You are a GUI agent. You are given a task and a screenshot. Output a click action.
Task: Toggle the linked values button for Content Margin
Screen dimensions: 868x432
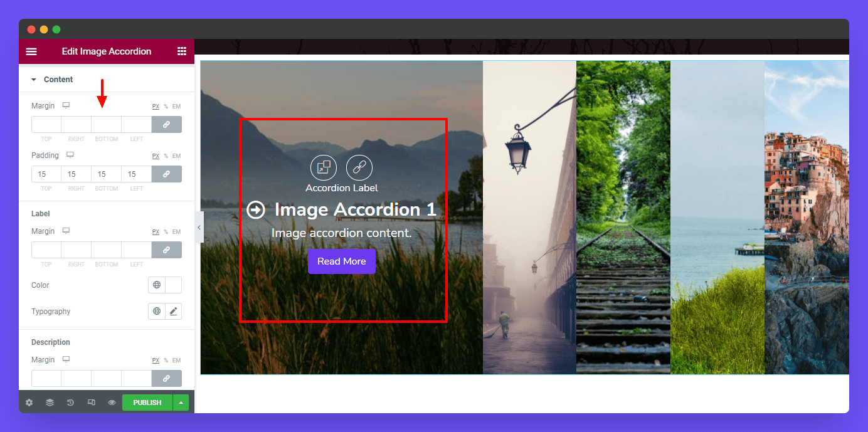click(x=167, y=125)
